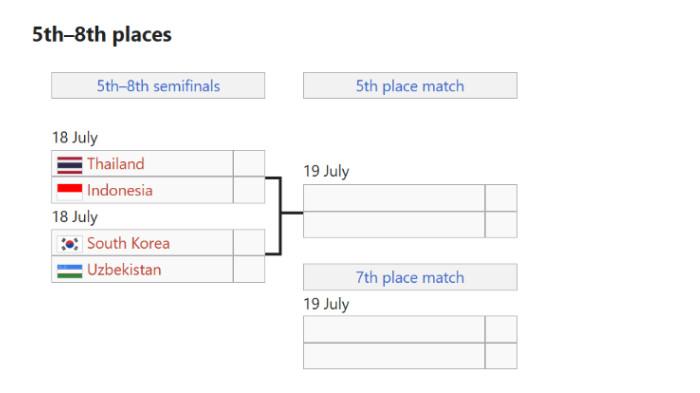Follow the 7th place match header link

coord(410,277)
